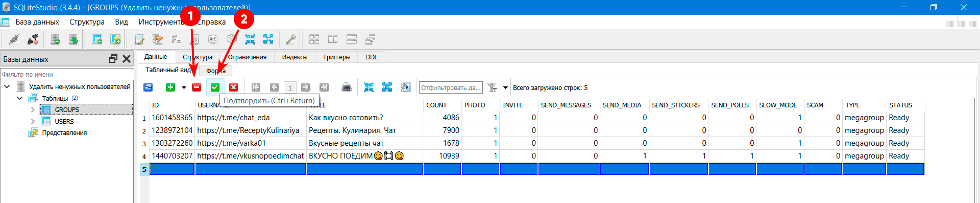Switch to the Триггеры tab
This screenshot has height=203, width=980.
(336, 57)
